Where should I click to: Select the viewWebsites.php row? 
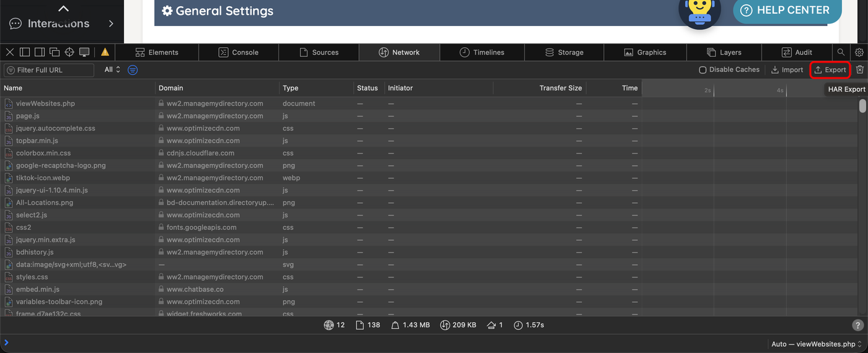point(429,103)
